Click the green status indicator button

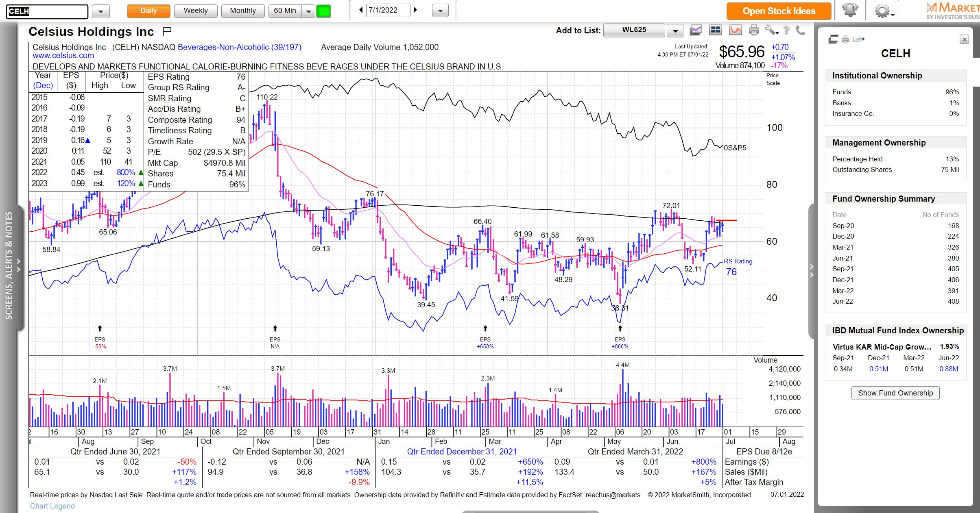323,11
